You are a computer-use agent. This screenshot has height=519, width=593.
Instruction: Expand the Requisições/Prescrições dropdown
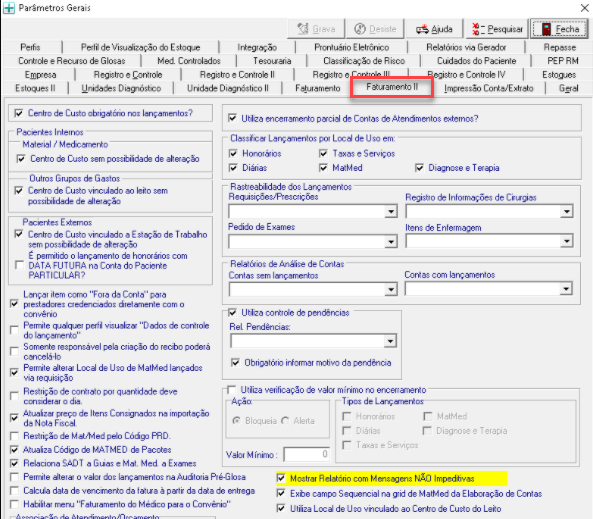[391, 211]
